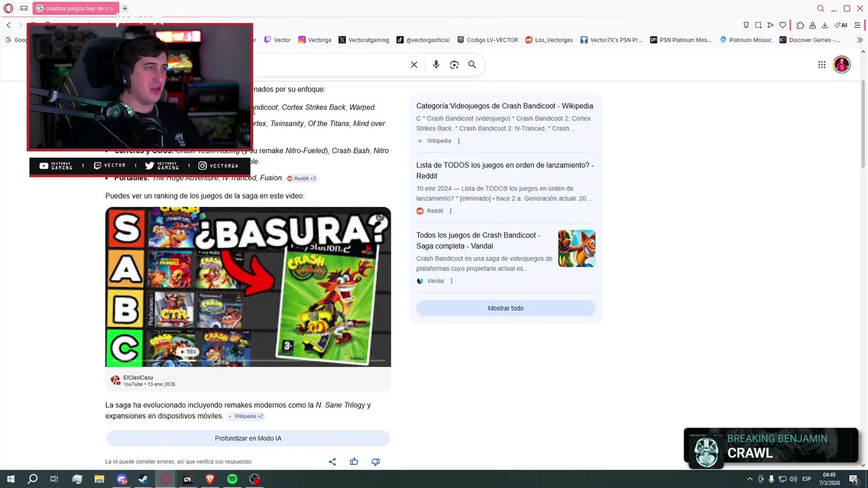Open the Vector bookmark
Viewport: 868px width, 488px height.
click(277, 40)
